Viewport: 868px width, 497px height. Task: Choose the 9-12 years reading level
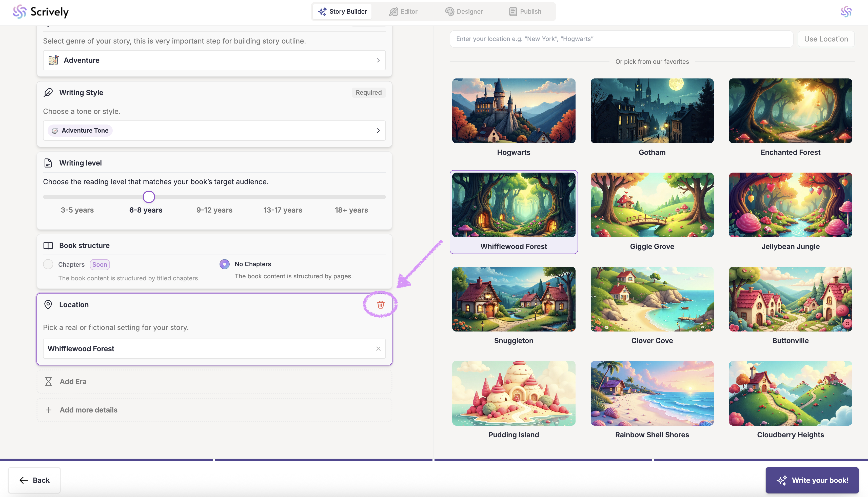[x=214, y=210]
